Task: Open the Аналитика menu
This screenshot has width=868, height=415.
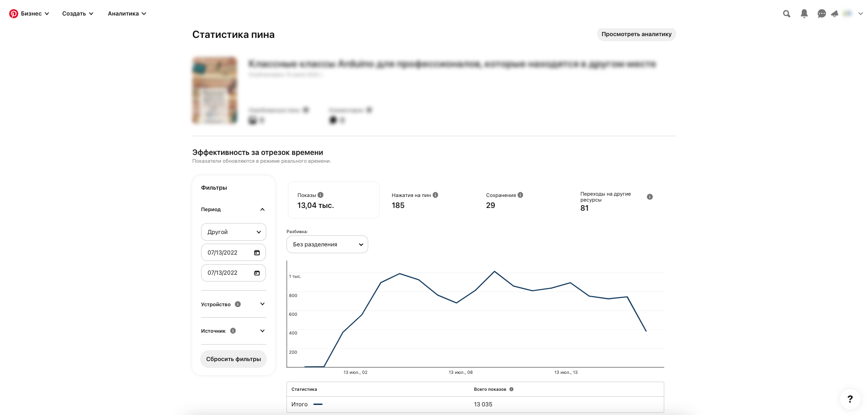Action: coord(127,14)
